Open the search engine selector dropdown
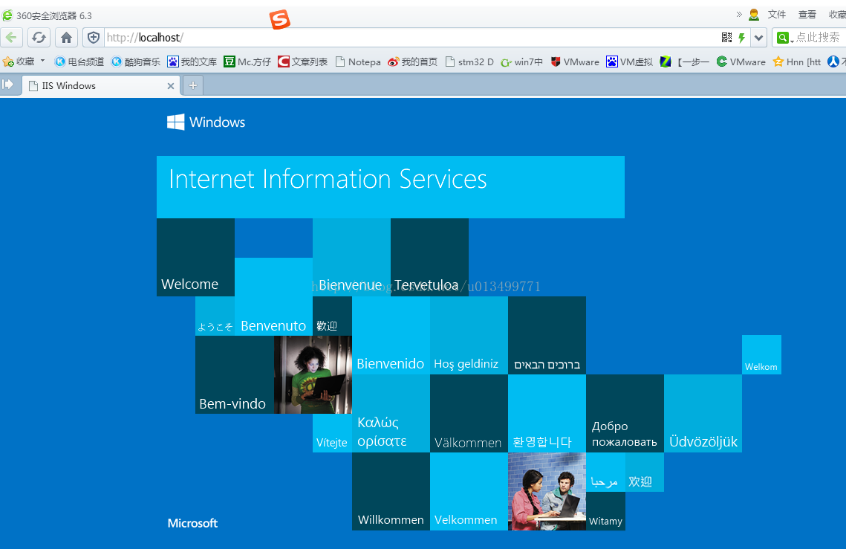This screenshot has width=853, height=549. pyautogui.click(x=784, y=38)
